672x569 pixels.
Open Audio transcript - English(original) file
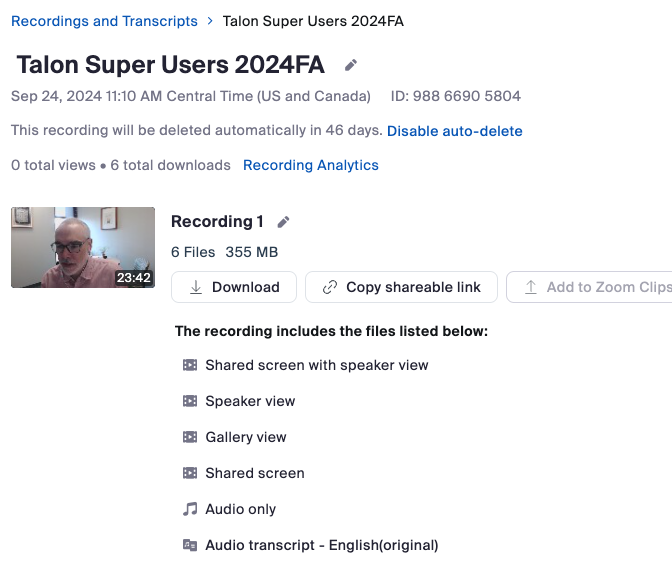pyautogui.click(x=321, y=545)
